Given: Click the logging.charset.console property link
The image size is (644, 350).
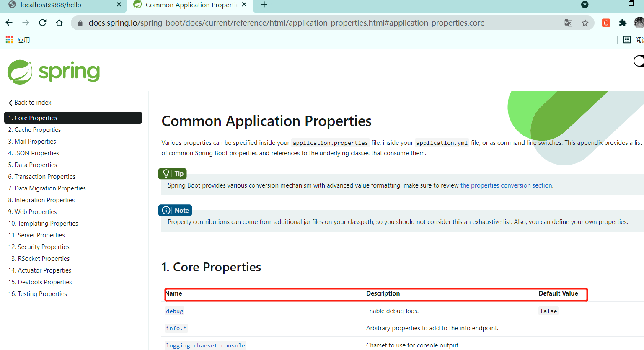Looking at the screenshot, I should [205, 345].
